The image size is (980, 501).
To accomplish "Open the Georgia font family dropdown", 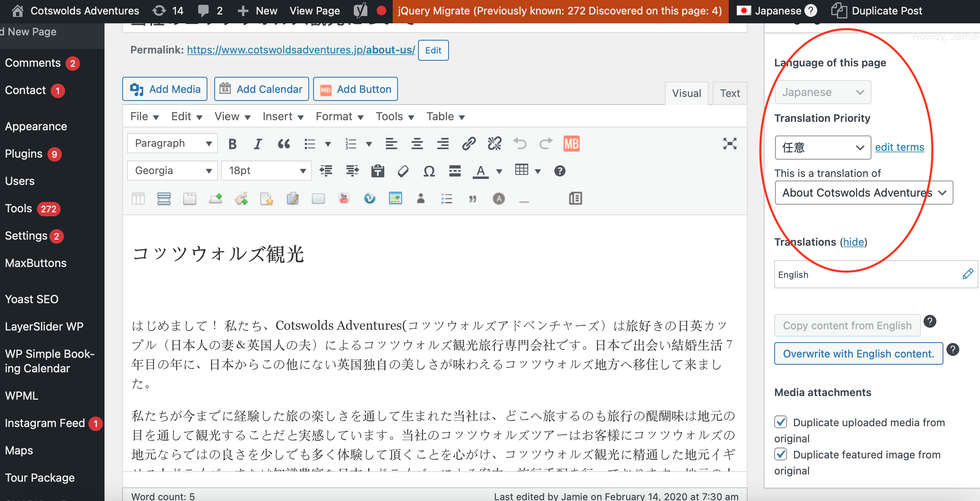I will pyautogui.click(x=172, y=170).
